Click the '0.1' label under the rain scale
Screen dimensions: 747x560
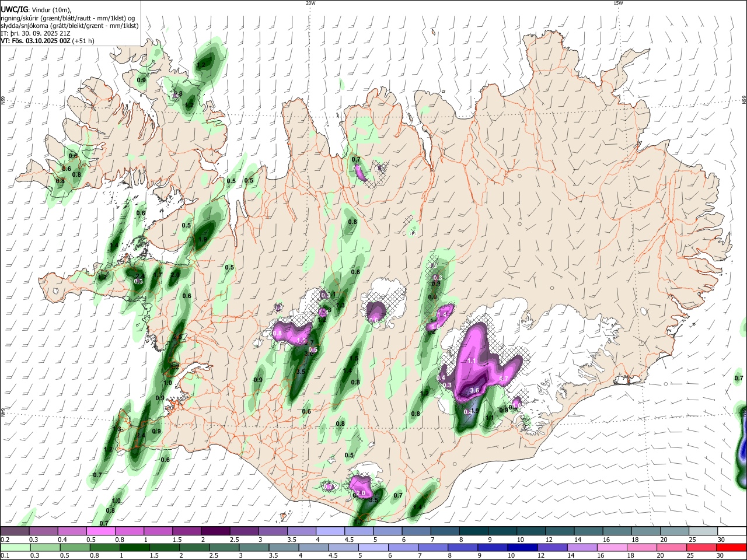[4, 555]
